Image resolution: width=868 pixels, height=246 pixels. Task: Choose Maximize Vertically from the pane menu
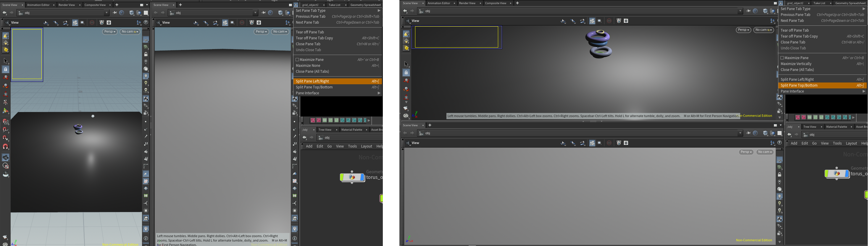[x=796, y=64]
